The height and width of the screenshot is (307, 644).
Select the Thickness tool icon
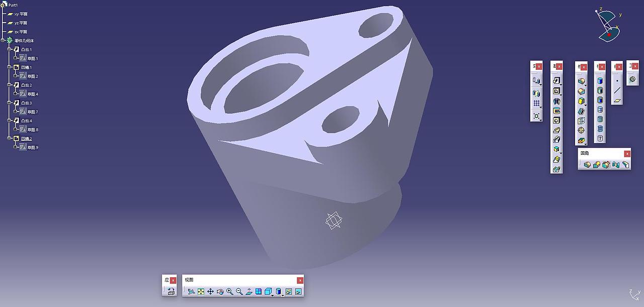[581, 121]
